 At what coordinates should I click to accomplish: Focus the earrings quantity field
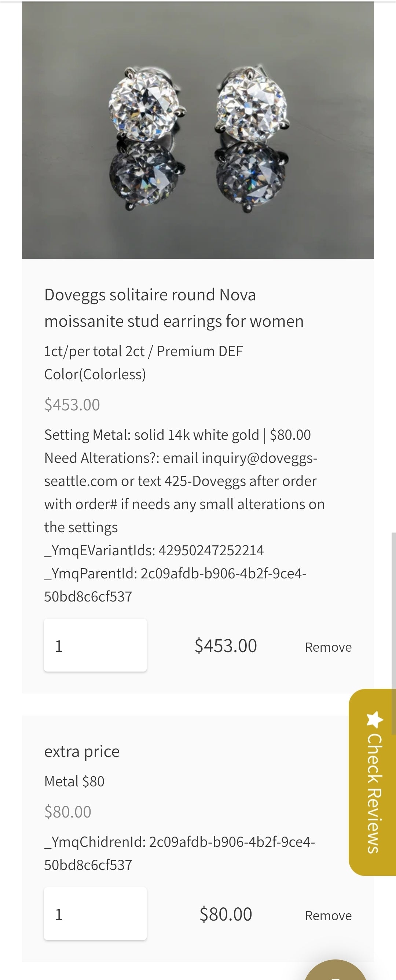[x=95, y=645]
